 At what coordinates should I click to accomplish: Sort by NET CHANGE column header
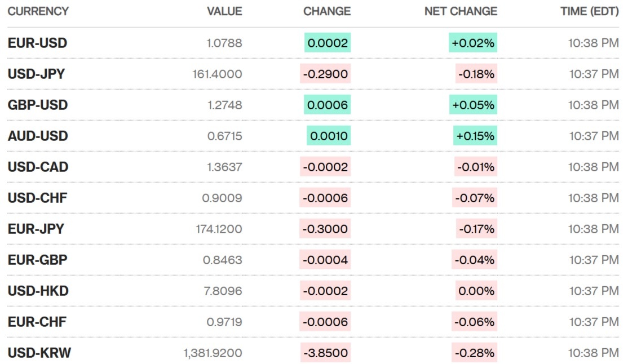461,11
